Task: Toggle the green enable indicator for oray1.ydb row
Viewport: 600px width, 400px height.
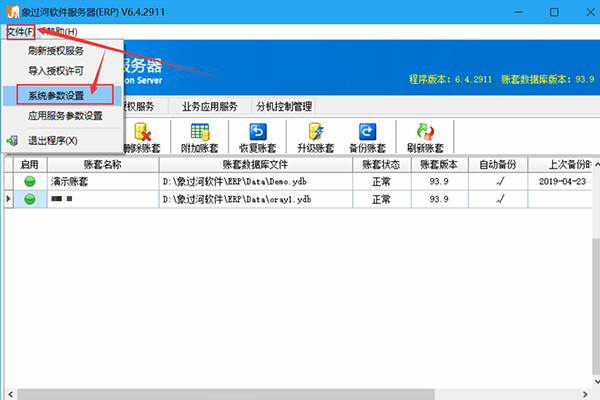Action: 30,199
